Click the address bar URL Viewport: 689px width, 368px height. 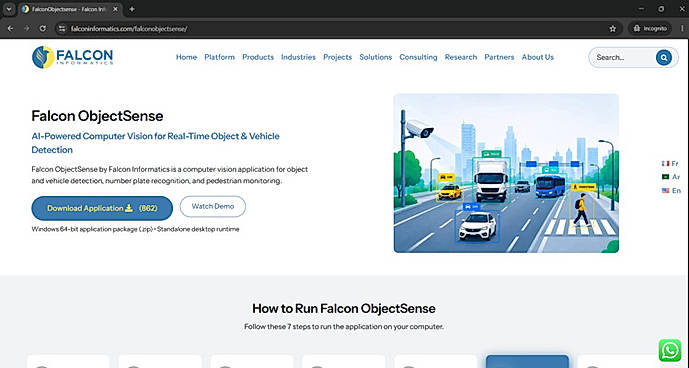[x=129, y=29]
